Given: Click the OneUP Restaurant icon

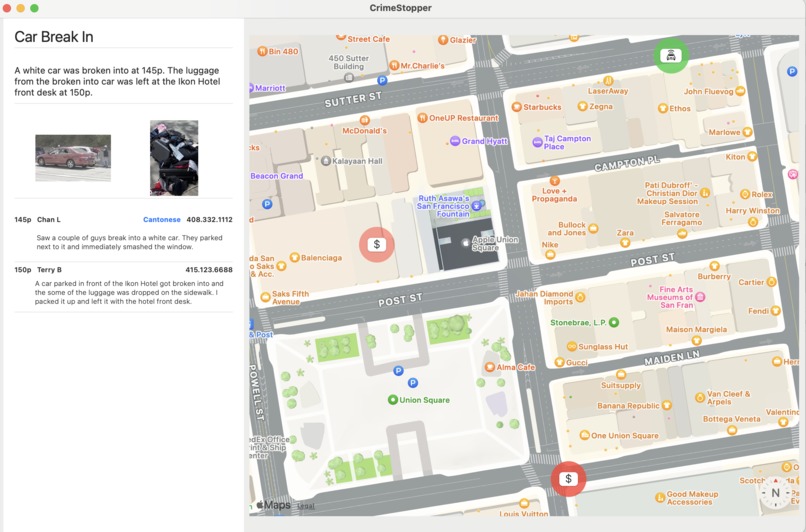Looking at the screenshot, I should (422, 118).
